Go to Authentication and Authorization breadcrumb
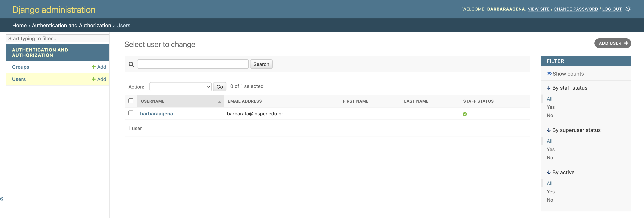Image resolution: width=644 pixels, height=218 pixels. pyautogui.click(x=71, y=26)
